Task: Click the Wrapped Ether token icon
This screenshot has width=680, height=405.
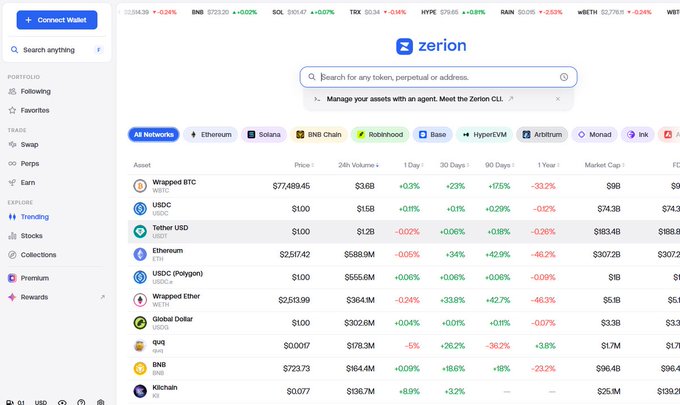Action: (x=140, y=300)
